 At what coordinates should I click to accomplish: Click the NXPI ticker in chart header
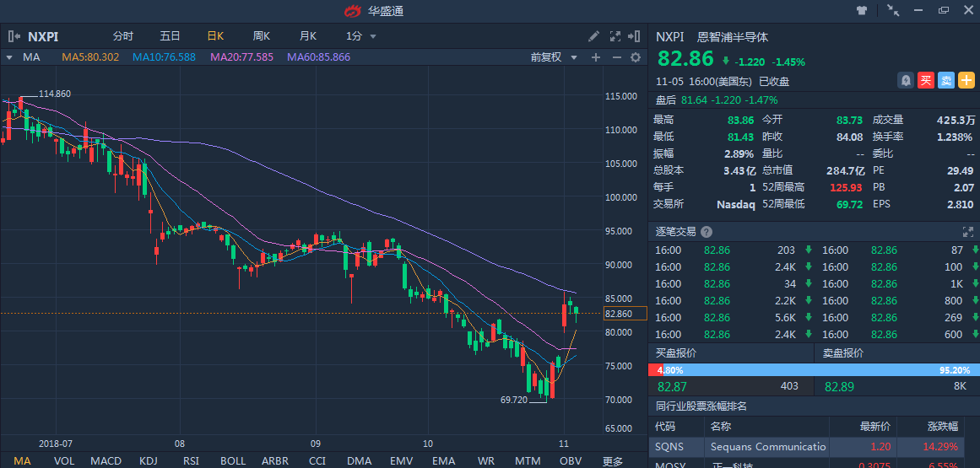pyautogui.click(x=43, y=37)
